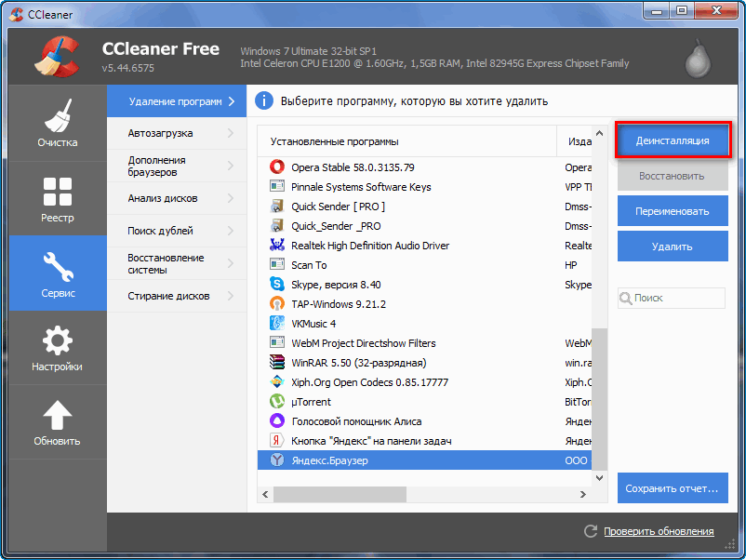746x560 pixels.
Task: Select TAP-Windows 9.21.2 row
Action: point(424,303)
